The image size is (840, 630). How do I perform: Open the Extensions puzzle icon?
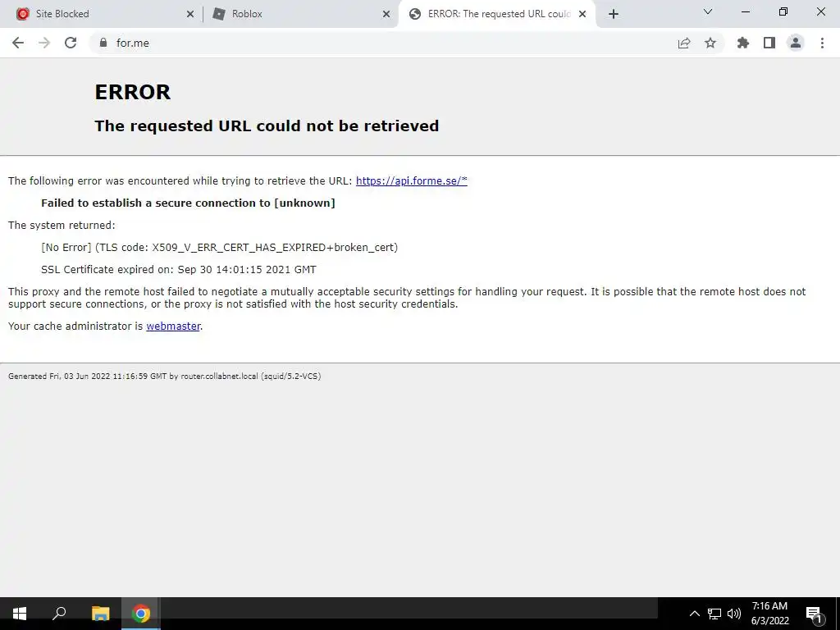tap(743, 43)
